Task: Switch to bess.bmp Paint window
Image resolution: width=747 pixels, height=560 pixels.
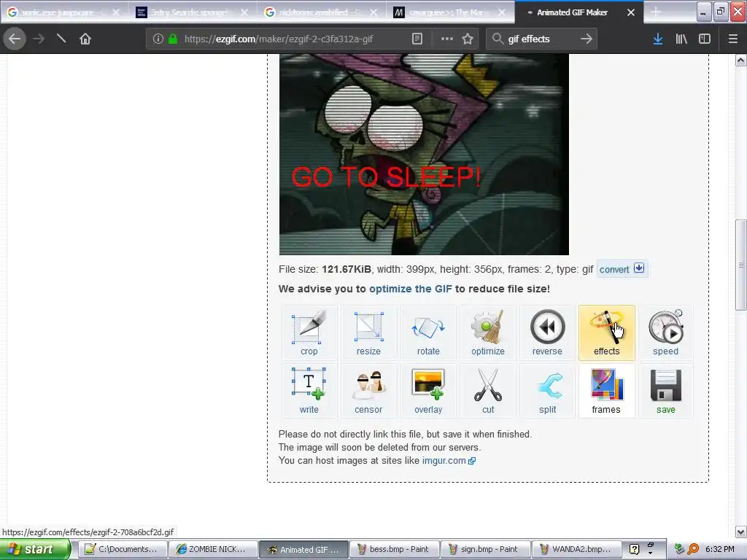Action: pos(395,549)
